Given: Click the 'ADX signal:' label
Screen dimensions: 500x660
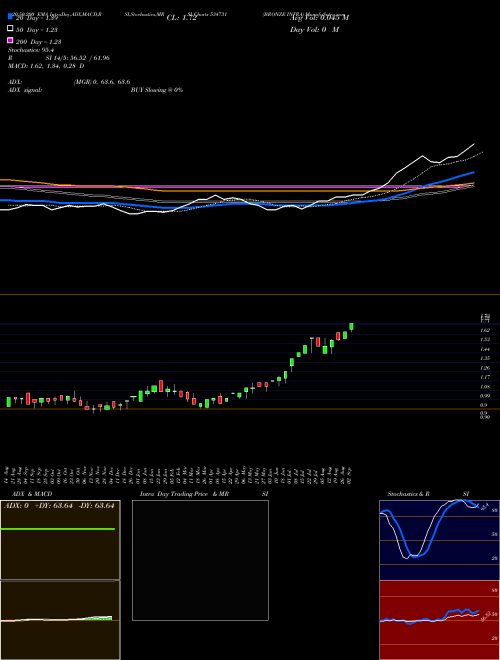Looking at the screenshot, I should click(x=25, y=90).
